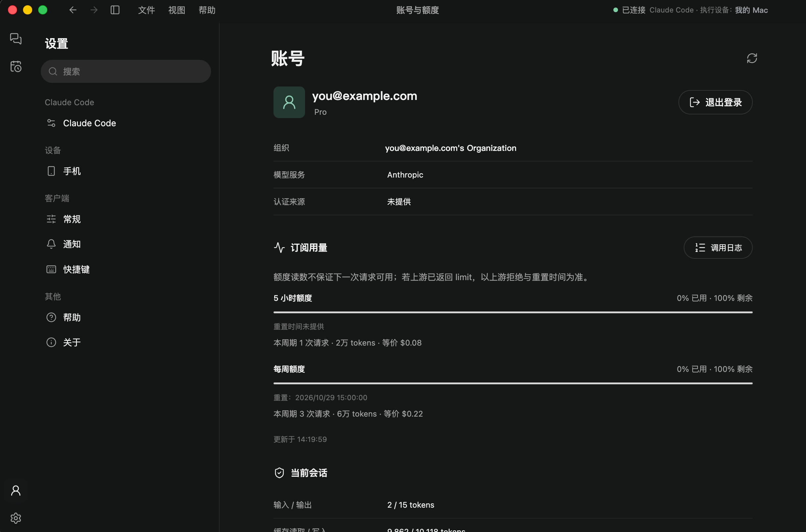This screenshot has height=532, width=806.
Task: Go forward with the right arrow
Action: [x=94, y=10]
